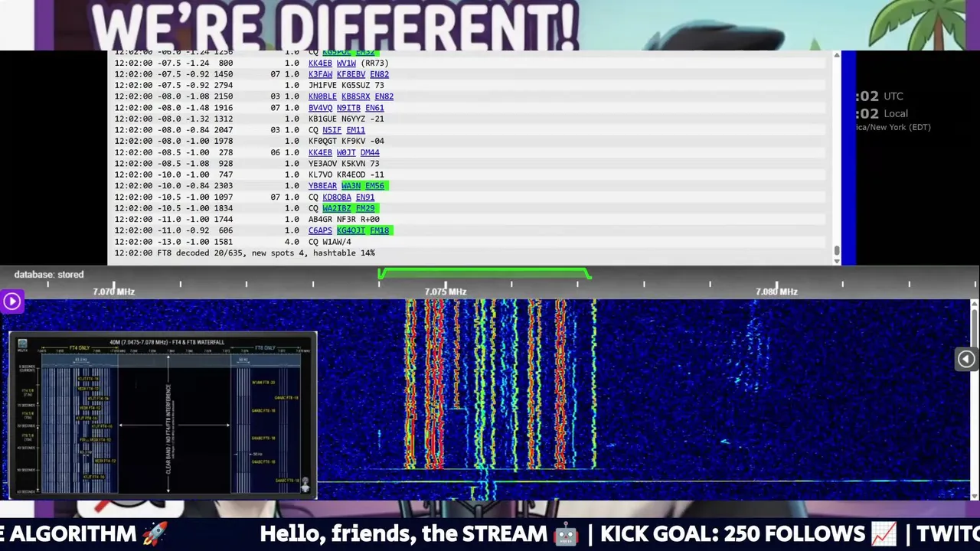Click the 'FT8 decoded 20/635' status line
The height and width of the screenshot is (551, 980).
tap(245, 253)
